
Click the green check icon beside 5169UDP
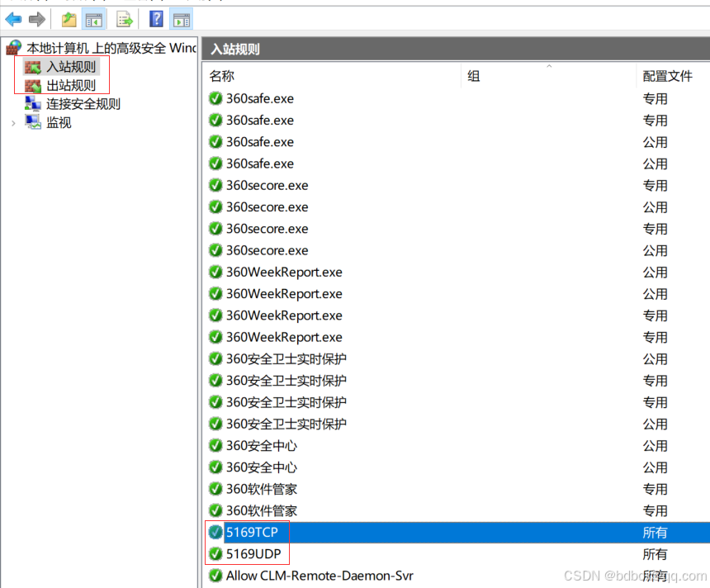(x=215, y=554)
